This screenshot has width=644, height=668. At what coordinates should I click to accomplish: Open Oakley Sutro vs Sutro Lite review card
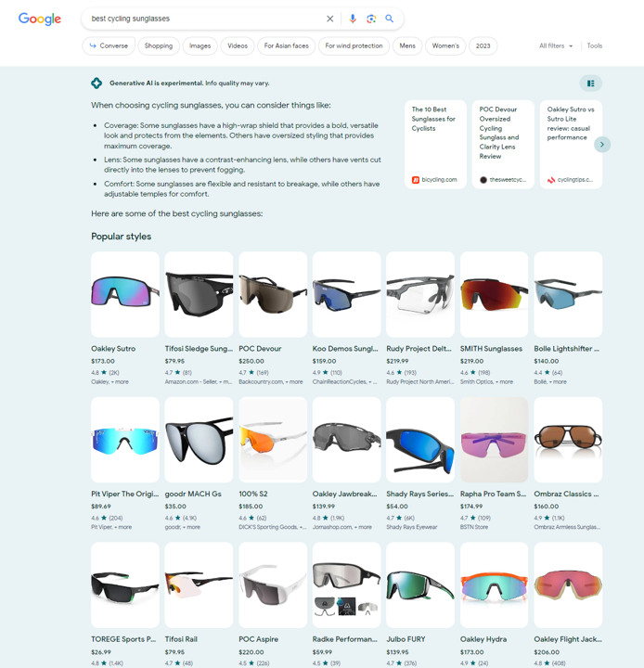571,145
